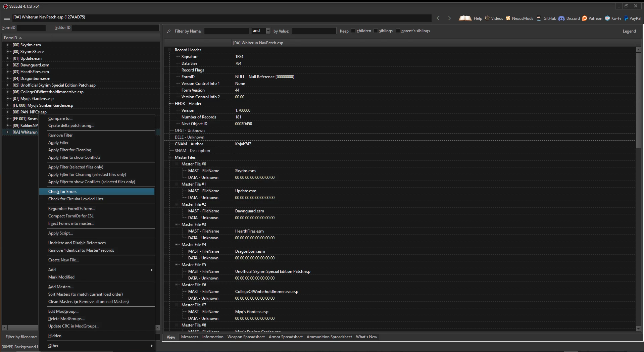
Task: Collapse the Master Files section
Action: point(170,157)
